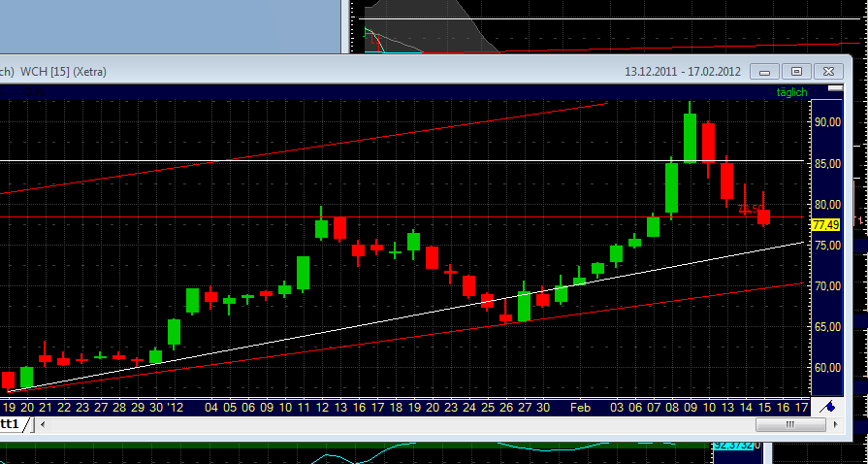Click the 85,00 price axis label
The width and height of the screenshot is (868, 464).
coord(827,163)
